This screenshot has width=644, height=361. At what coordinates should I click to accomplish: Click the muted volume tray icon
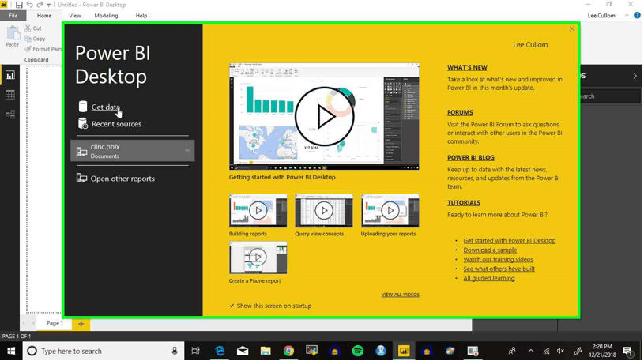pos(560,352)
